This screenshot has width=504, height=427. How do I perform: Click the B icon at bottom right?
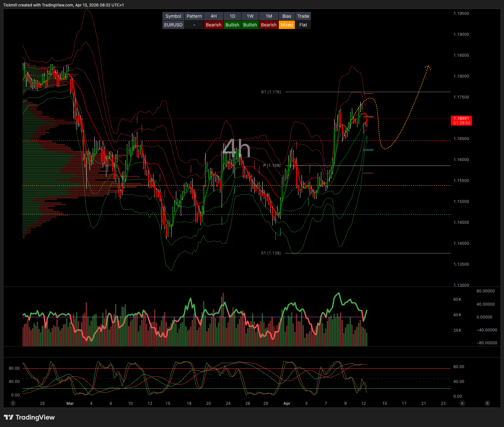coord(487,403)
